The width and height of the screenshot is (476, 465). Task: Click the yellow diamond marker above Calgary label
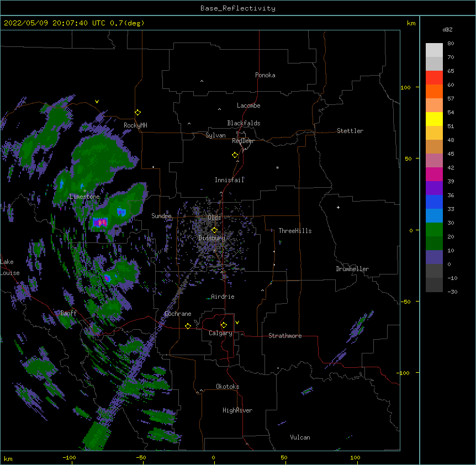click(x=224, y=325)
